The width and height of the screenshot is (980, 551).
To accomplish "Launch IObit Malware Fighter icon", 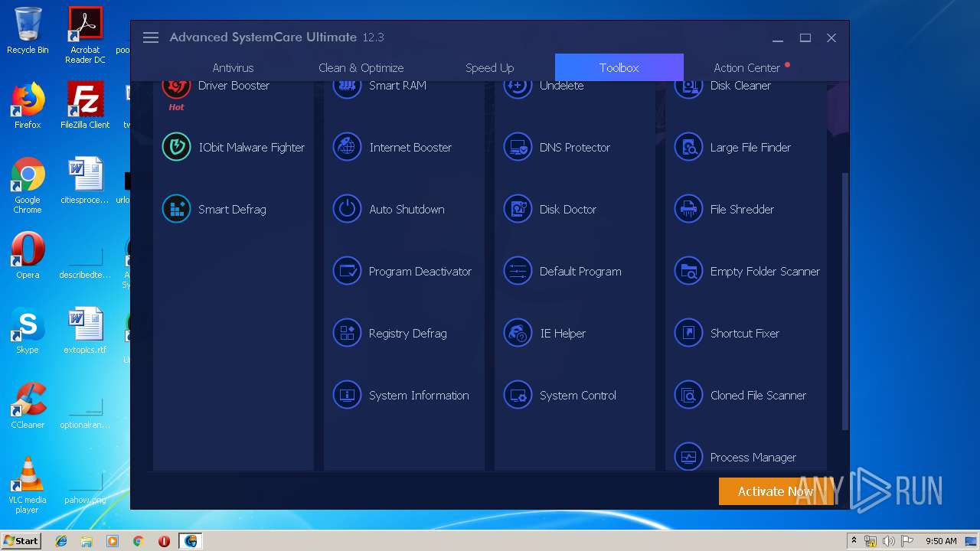I will point(176,147).
